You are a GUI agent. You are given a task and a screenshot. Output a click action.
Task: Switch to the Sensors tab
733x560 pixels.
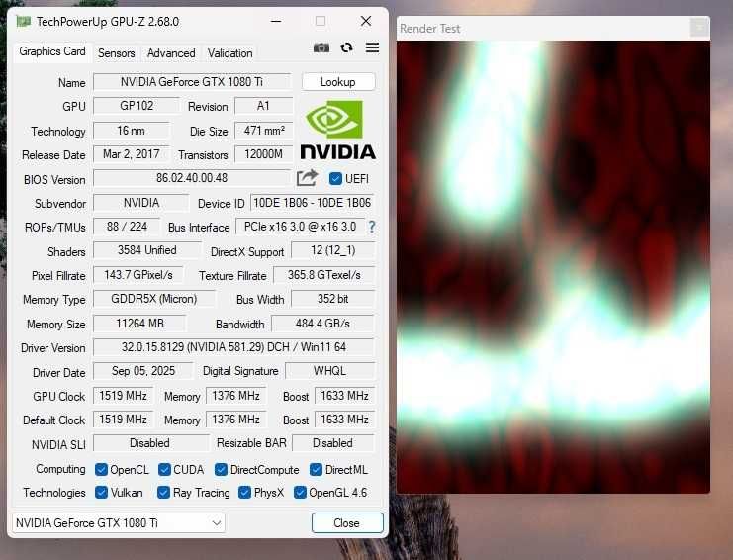point(117,53)
